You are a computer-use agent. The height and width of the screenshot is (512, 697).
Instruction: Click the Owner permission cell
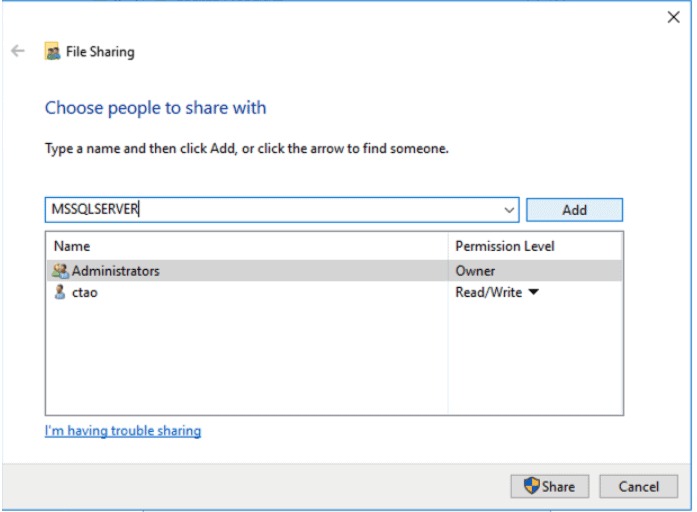pos(475,271)
